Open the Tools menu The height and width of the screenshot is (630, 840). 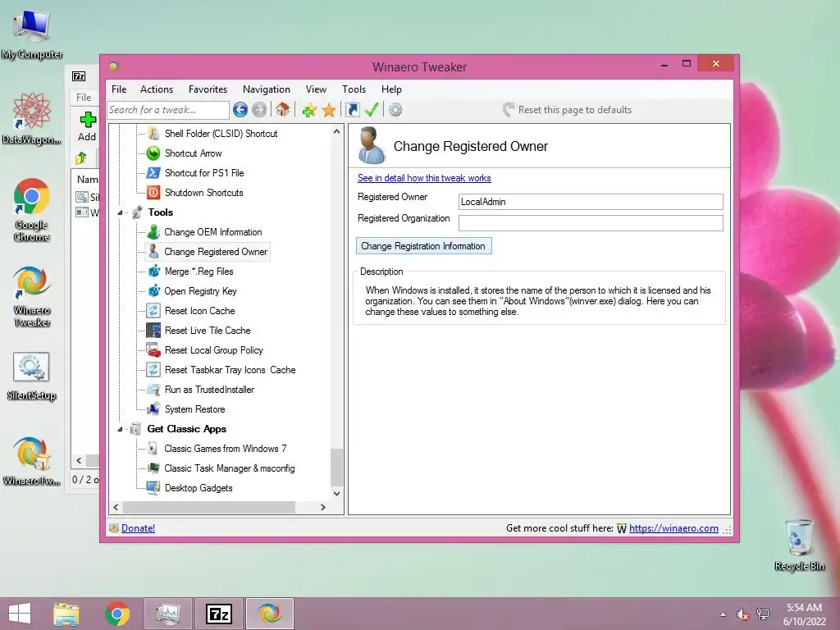tap(354, 89)
